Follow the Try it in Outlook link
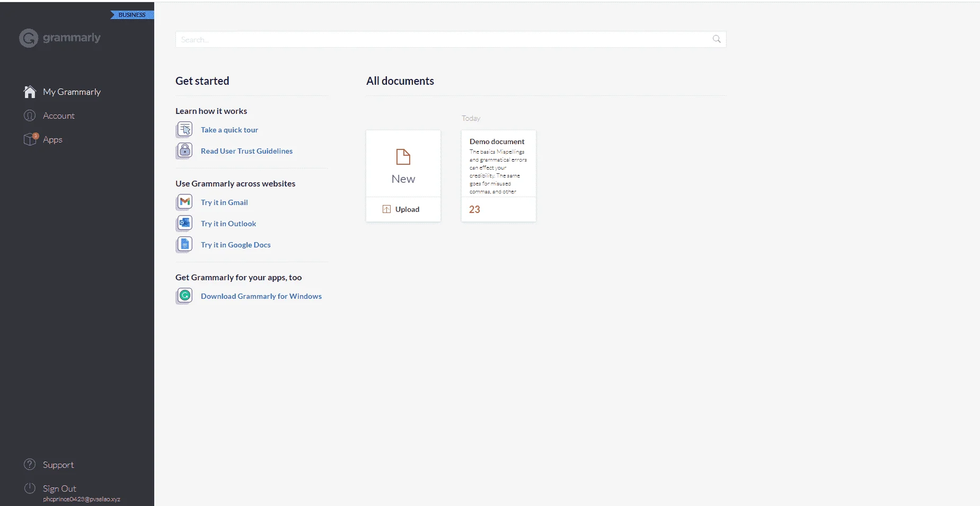Image resolution: width=980 pixels, height=506 pixels. pyautogui.click(x=228, y=224)
